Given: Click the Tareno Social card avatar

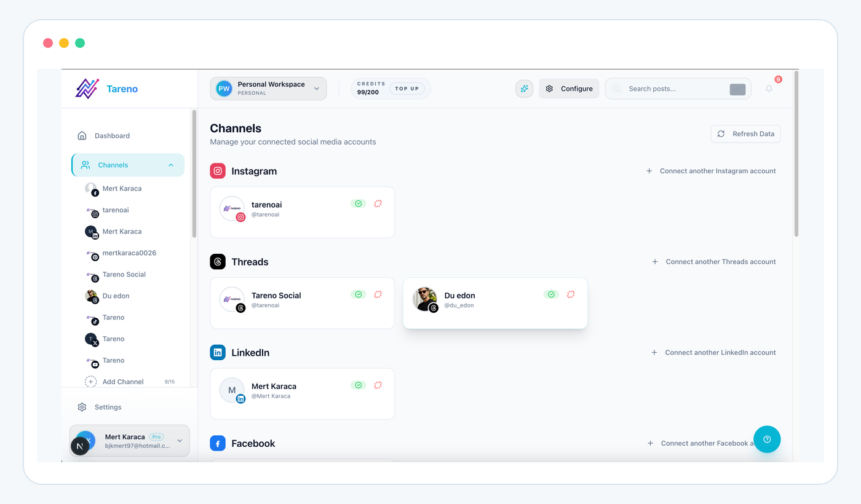Looking at the screenshot, I should (232, 299).
